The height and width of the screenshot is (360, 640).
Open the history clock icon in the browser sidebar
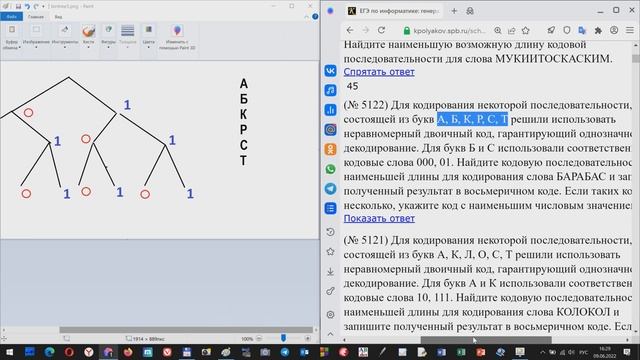[330, 232]
